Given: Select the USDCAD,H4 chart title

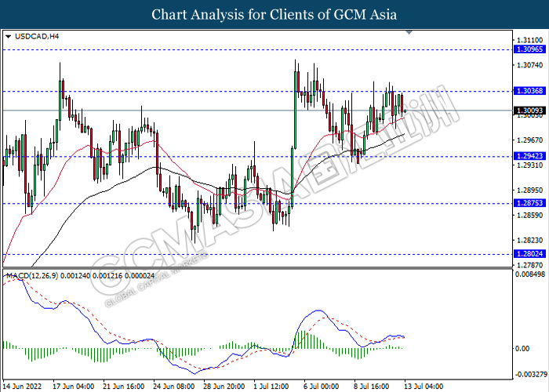Looking at the screenshot, I should [x=37, y=36].
